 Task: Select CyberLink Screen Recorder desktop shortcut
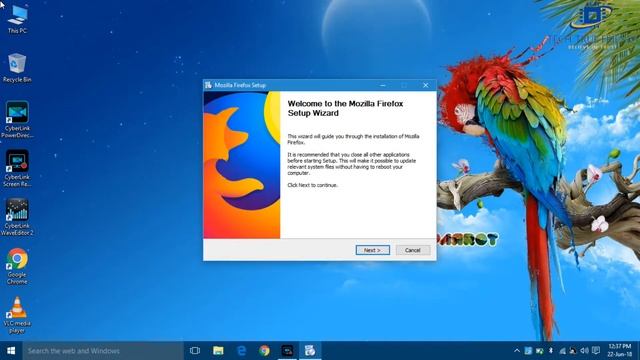17,169
